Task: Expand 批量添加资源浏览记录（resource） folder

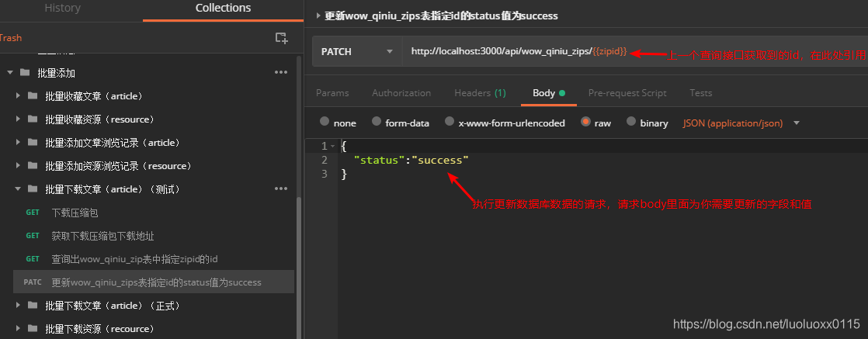Action: point(19,165)
